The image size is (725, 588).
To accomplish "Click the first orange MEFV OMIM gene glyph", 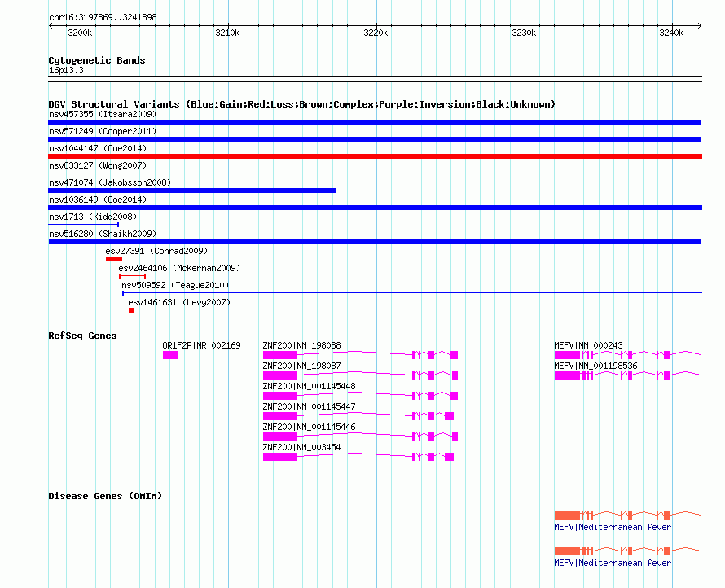I will (628, 515).
